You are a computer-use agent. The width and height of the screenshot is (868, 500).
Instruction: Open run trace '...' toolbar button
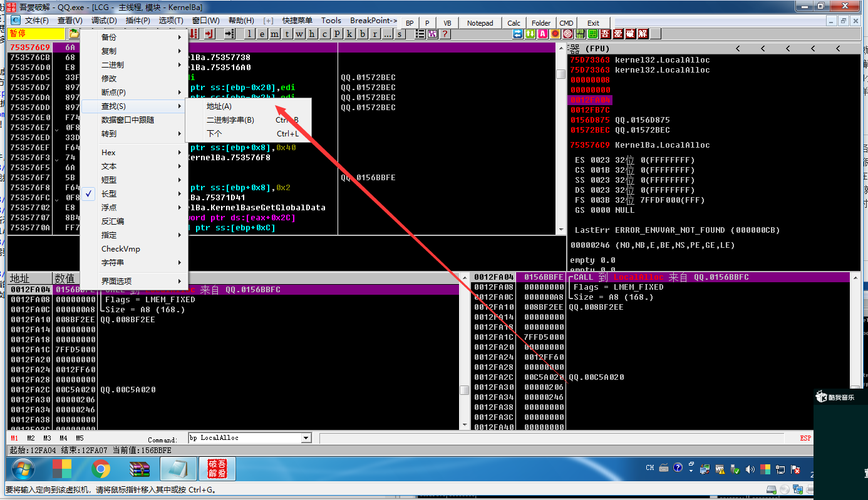[387, 34]
